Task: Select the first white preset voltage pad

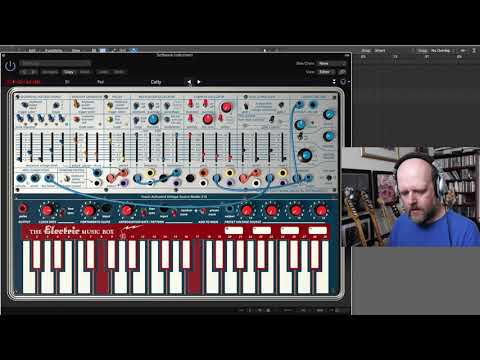Action: click(x=234, y=230)
